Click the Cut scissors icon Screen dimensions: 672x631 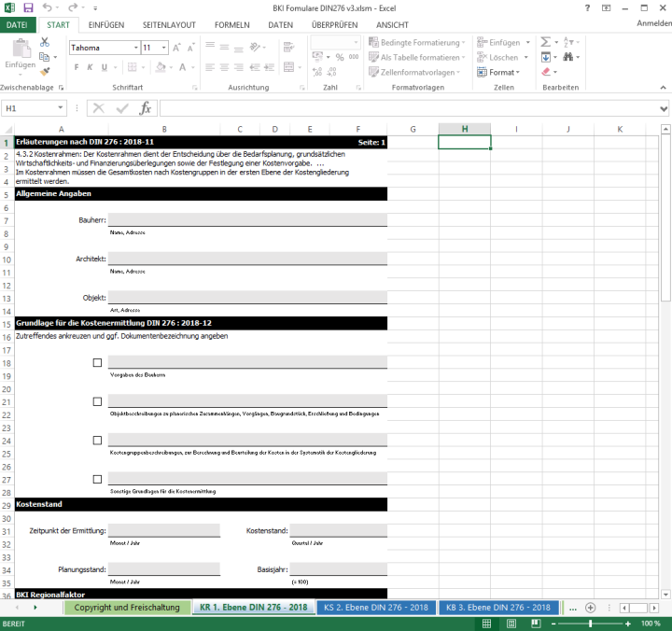coord(45,42)
